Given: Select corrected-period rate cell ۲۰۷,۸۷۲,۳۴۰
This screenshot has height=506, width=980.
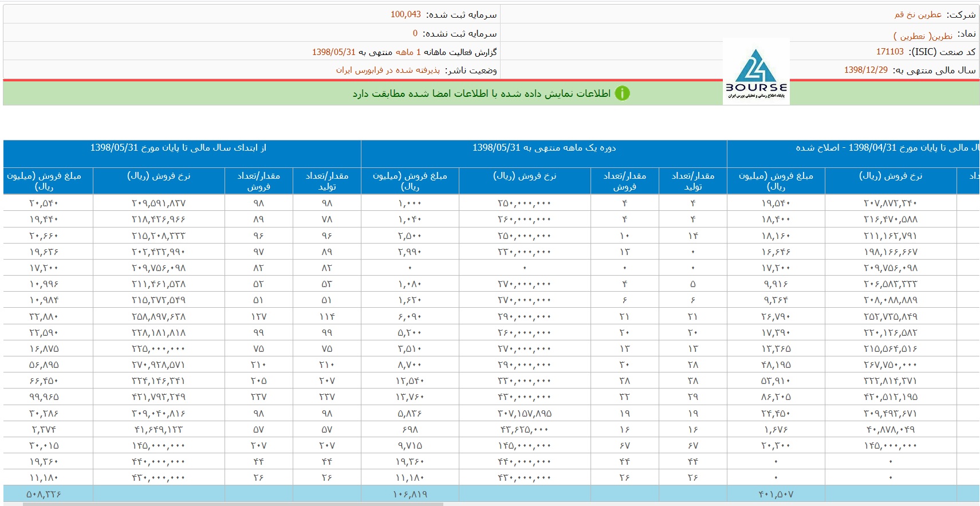Looking at the screenshot, I should tap(891, 203).
